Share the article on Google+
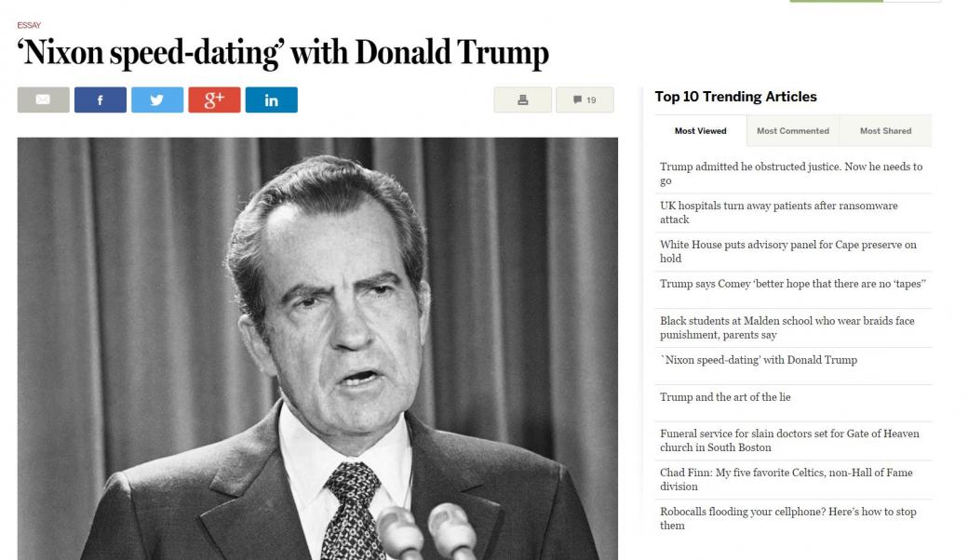The image size is (968, 560). pos(214,100)
